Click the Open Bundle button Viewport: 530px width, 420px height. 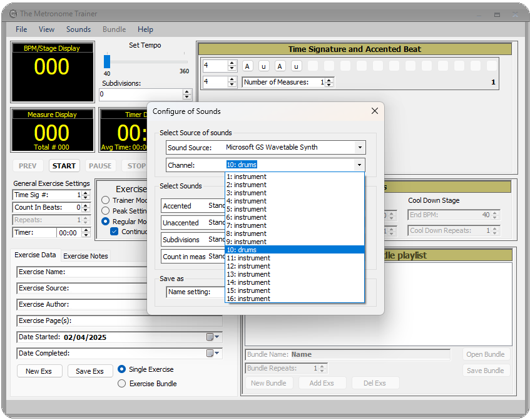point(486,354)
